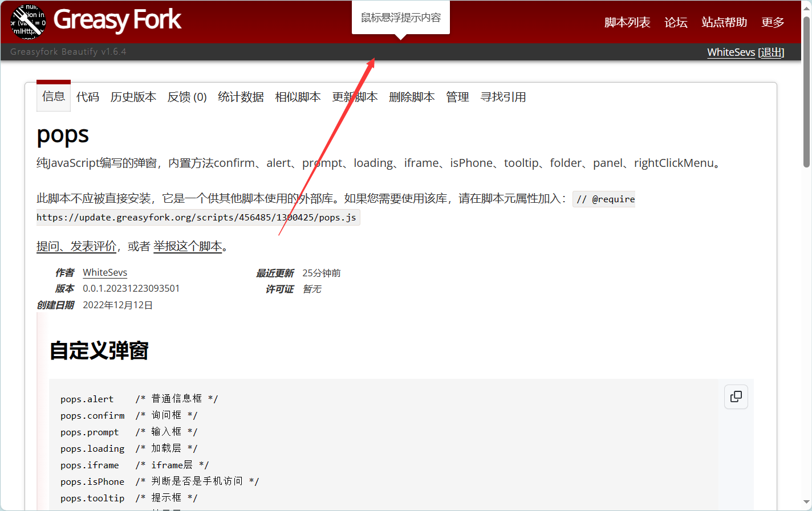Open the 相似脚本 tab
This screenshot has width=812, height=511.
[298, 97]
